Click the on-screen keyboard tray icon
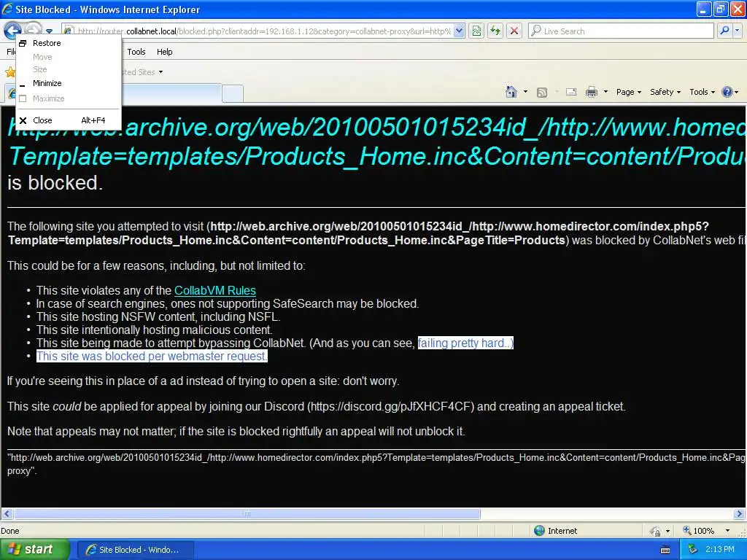 click(665, 550)
